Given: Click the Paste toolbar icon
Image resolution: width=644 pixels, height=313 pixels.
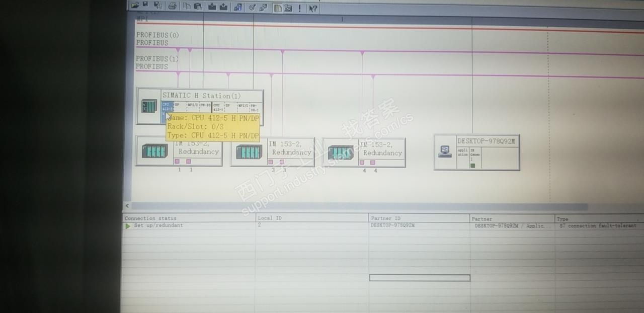Looking at the screenshot, I should coord(198,7).
